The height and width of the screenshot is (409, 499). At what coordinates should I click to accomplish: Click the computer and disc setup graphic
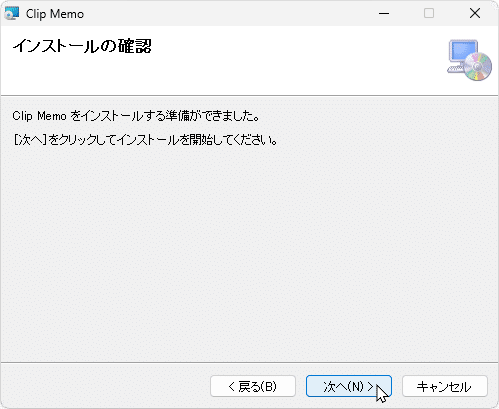[469, 60]
